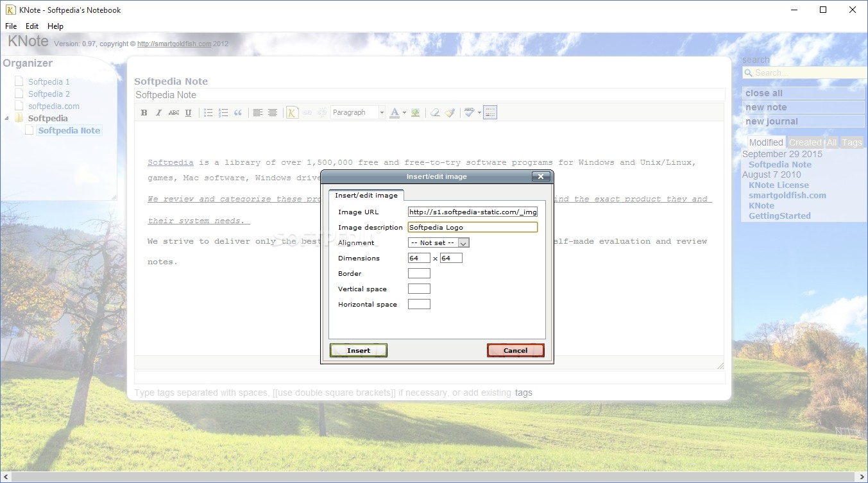Click the tags link below the editor

[523, 393]
